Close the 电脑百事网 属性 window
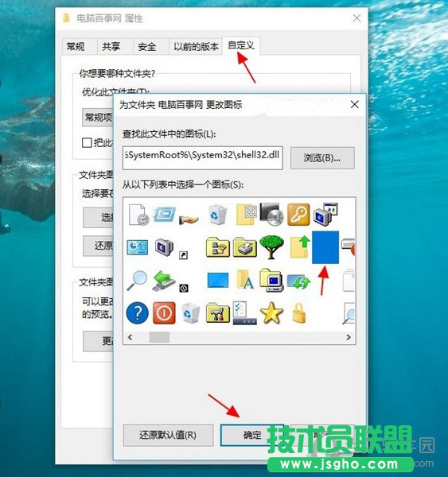 coord(357,18)
